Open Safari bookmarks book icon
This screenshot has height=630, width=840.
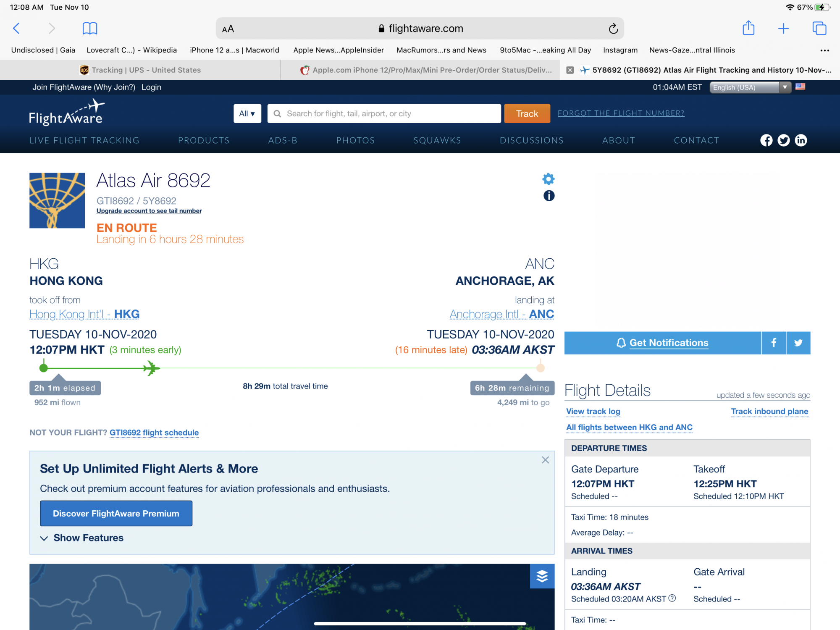(90, 29)
